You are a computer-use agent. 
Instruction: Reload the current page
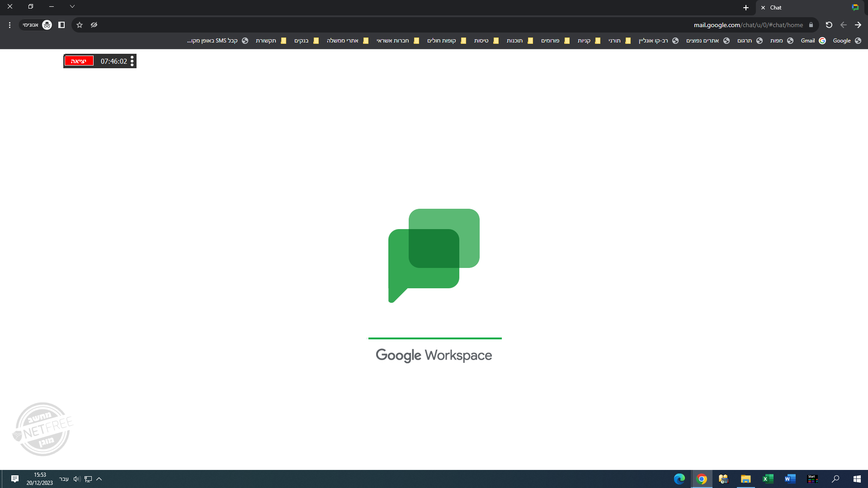(x=829, y=25)
